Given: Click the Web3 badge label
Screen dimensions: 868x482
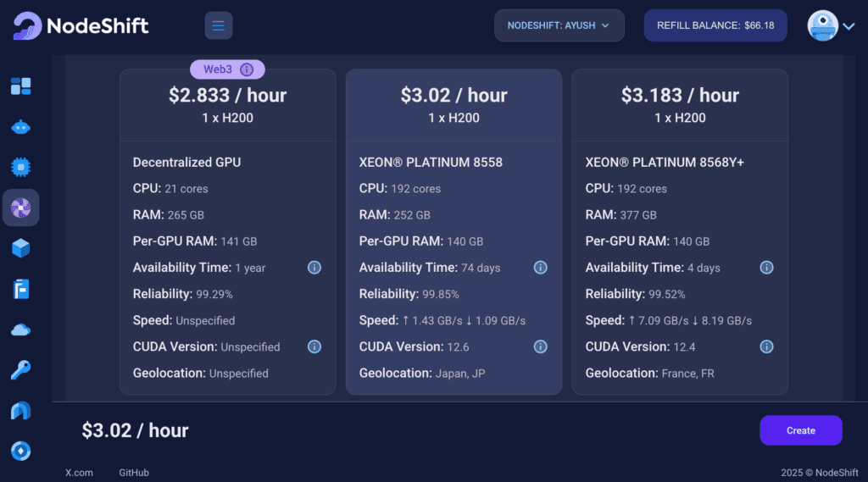Looking at the screenshot, I should click(x=218, y=69).
